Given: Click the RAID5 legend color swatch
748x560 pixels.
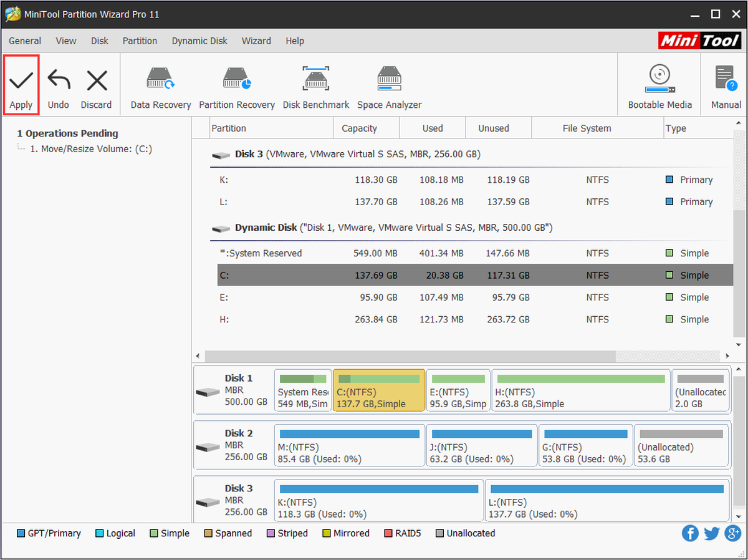Looking at the screenshot, I should coord(388,533).
